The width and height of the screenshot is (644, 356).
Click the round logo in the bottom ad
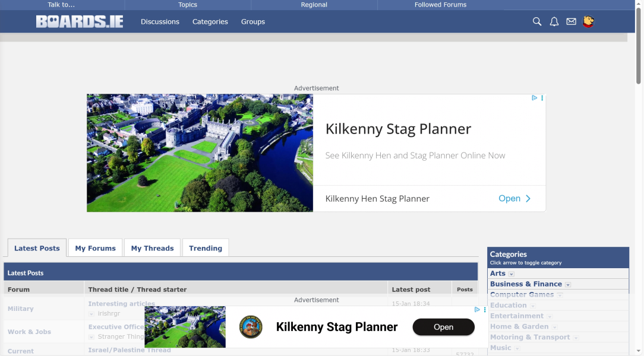(251, 327)
